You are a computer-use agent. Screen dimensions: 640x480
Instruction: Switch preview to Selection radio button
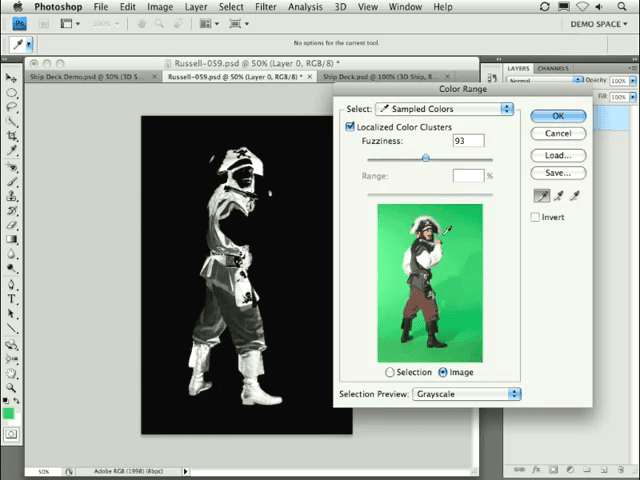(x=391, y=372)
